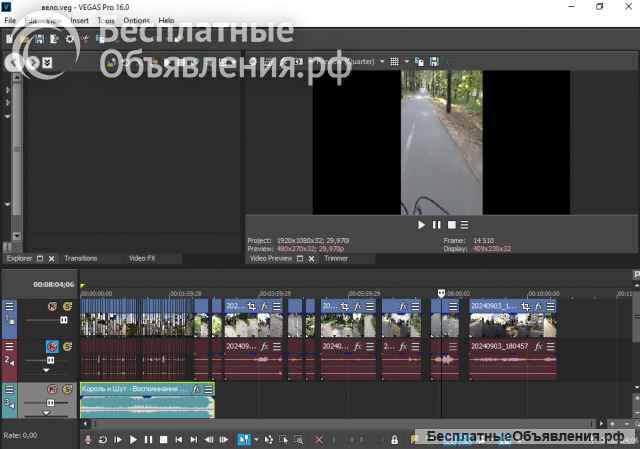Switch to the Trimmer tab
This screenshot has height=449, width=640.
(336, 259)
